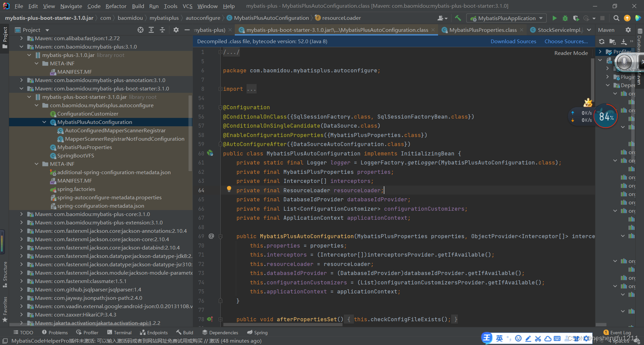This screenshot has width=644, height=345.
Task: Open MybatisPlusApplication run configuration dropdown
Action: click(x=507, y=18)
